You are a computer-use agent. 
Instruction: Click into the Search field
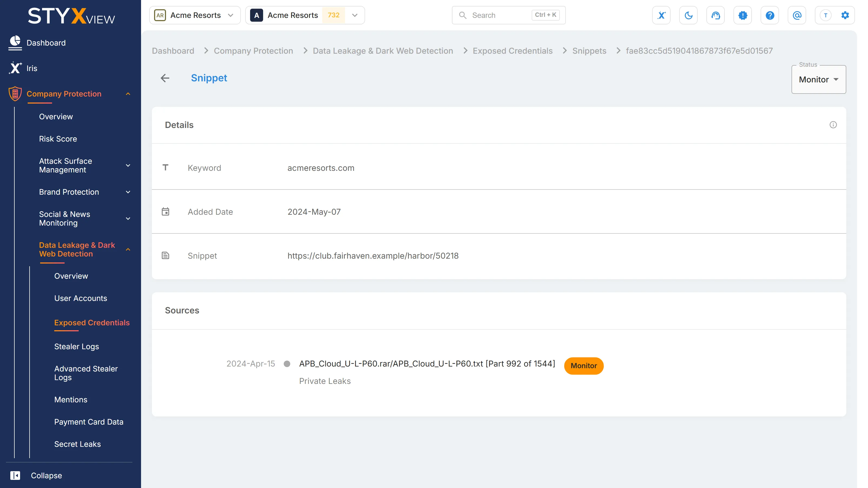509,15
